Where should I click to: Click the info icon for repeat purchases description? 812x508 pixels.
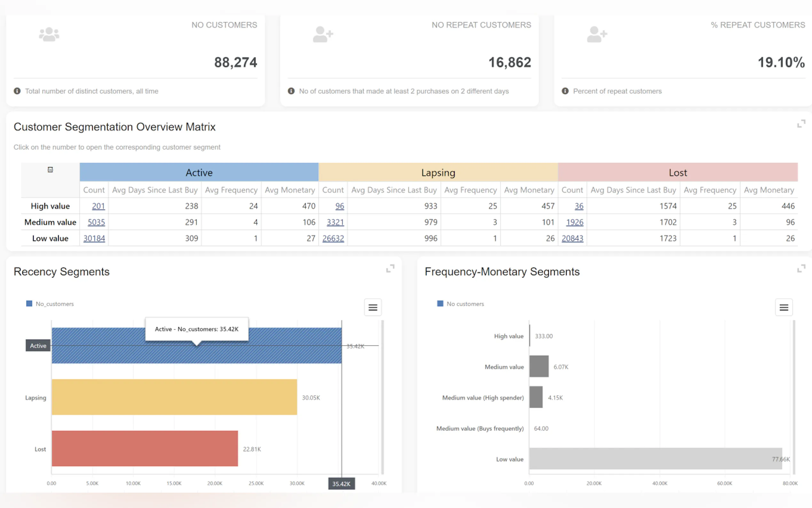pos(291,91)
